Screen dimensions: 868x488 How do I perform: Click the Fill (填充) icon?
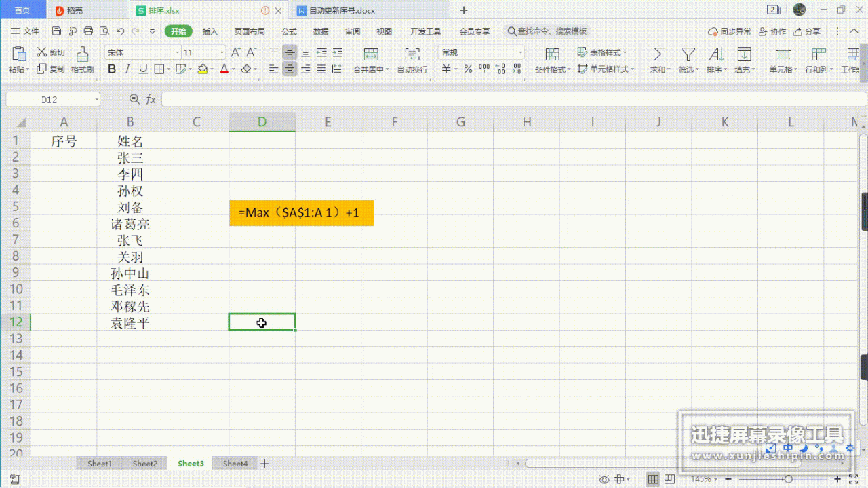tap(744, 54)
